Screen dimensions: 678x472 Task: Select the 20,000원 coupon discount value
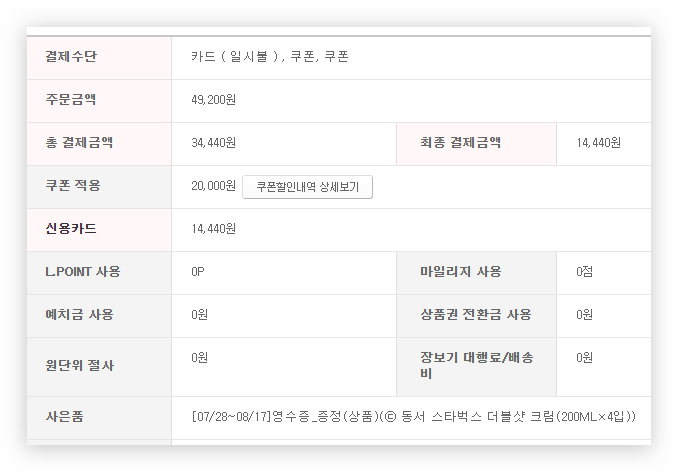213,186
